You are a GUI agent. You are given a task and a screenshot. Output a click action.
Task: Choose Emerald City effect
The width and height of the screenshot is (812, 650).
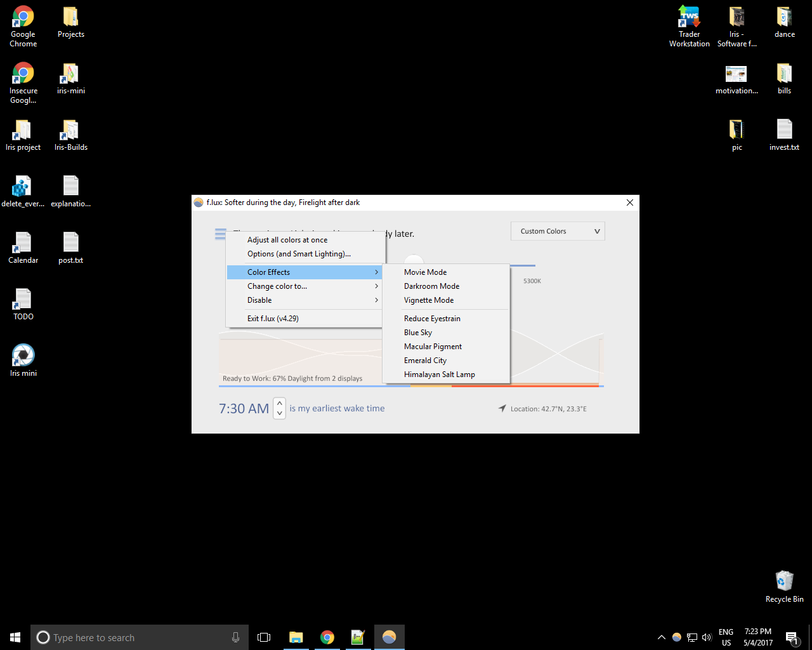click(x=446, y=361)
